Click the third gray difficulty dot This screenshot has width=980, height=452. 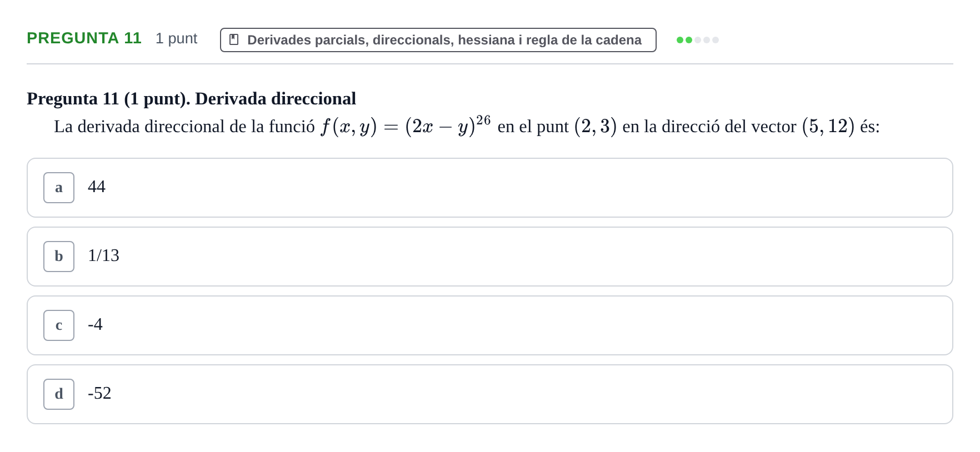coord(698,40)
